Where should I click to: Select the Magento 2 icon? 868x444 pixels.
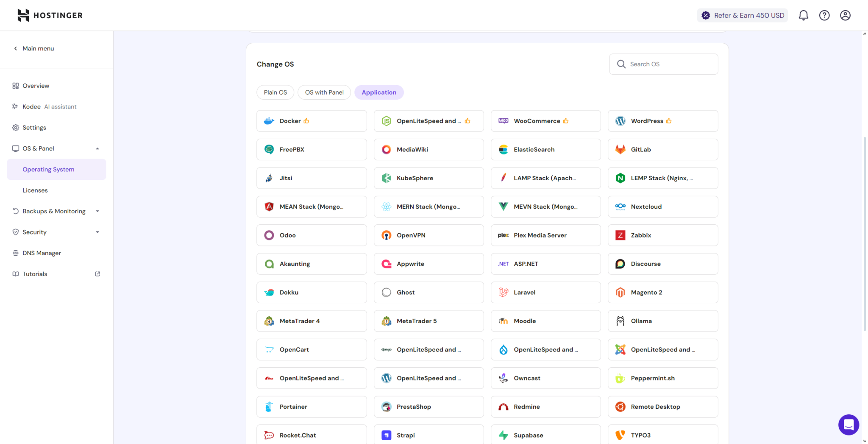coord(620,292)
